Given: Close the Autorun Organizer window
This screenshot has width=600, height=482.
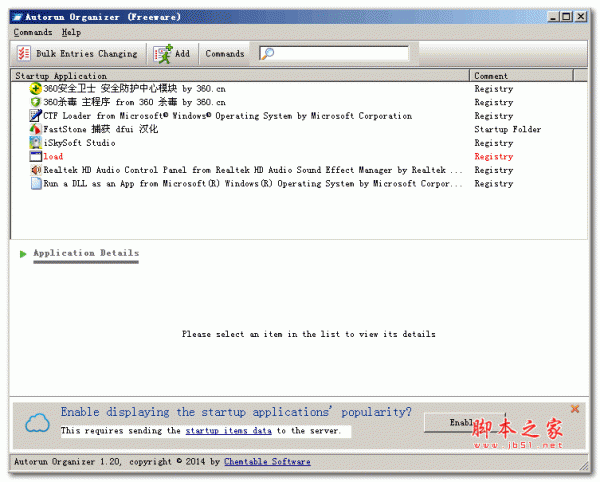Looking at the screenshot, I should [580, 17].
